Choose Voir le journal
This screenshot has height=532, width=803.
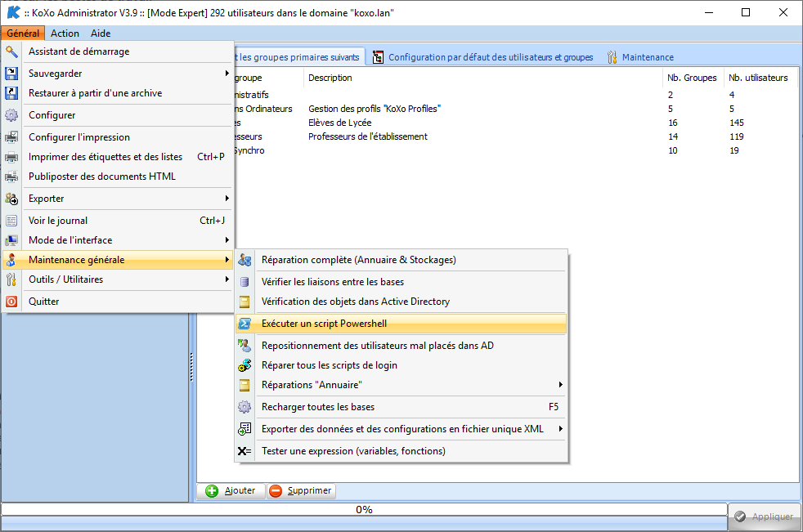118,221
